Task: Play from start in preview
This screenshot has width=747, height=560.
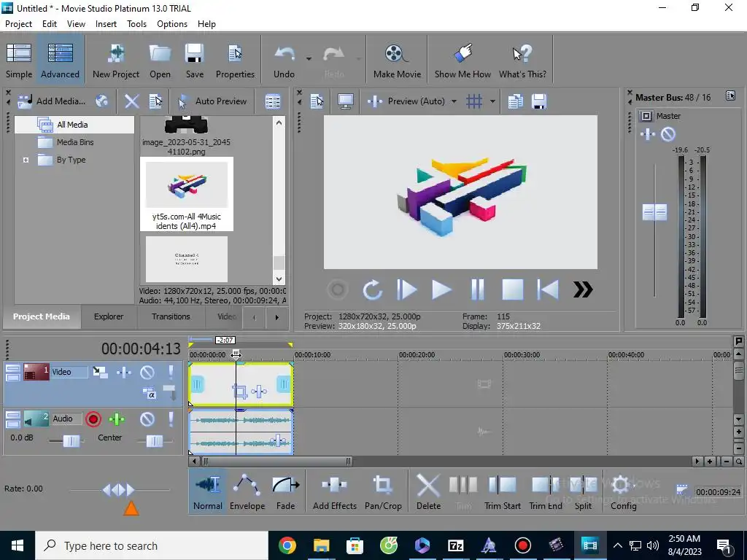Action: point(407,289)
